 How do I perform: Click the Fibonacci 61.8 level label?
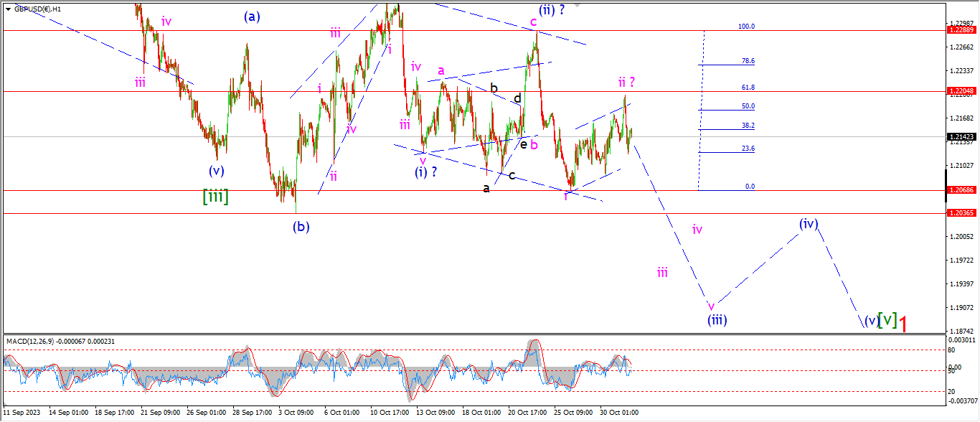pyautogui.click(x=748, y=88)
